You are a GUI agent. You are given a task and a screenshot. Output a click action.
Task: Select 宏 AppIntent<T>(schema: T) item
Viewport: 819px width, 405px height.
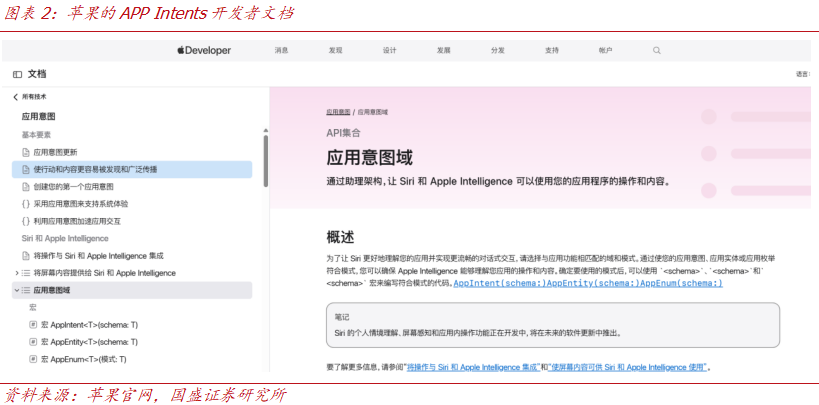click(89, 325)
